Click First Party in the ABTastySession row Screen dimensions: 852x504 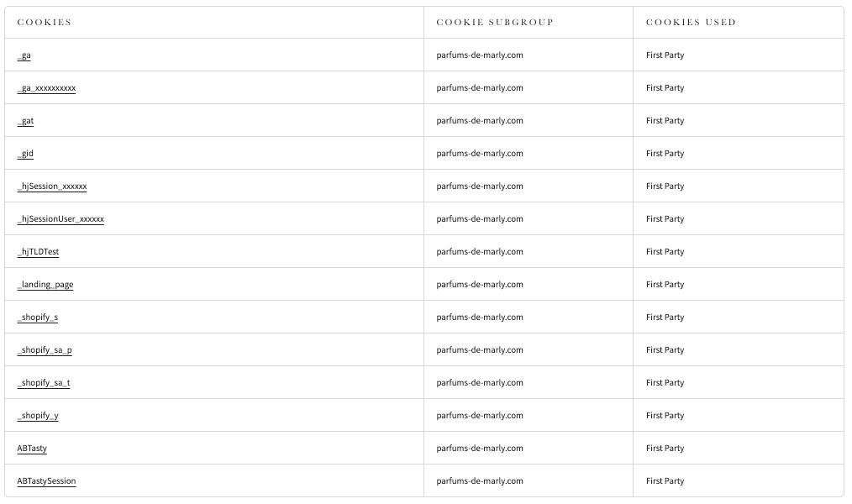click(x=665, y=481)
